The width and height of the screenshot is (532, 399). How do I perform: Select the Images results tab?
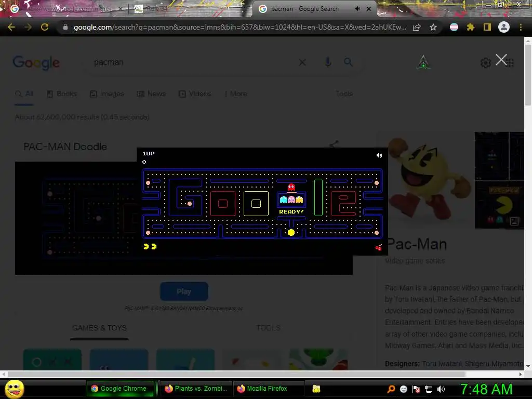pos(107,94)
